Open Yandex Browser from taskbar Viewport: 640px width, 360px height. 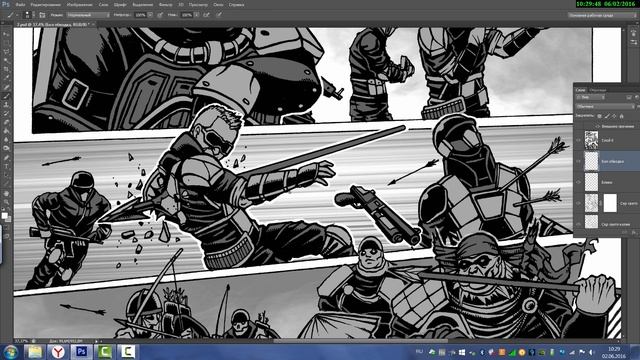pyautogui.click(x=58, y=351)
